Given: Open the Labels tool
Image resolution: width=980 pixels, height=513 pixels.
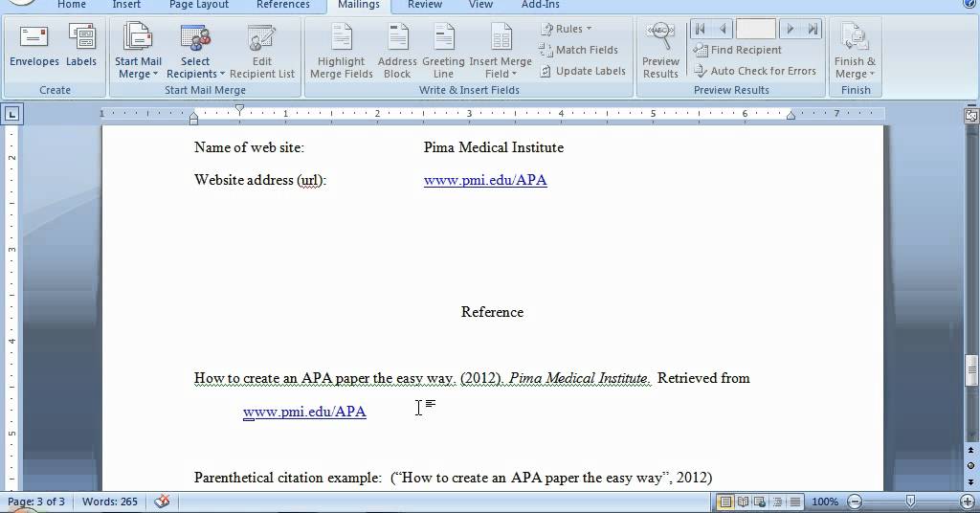Looking at the screenshot, I should click(x=81, y=45).
